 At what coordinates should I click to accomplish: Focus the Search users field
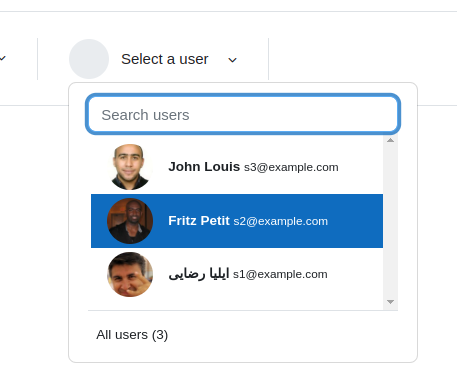click(243, 115)
